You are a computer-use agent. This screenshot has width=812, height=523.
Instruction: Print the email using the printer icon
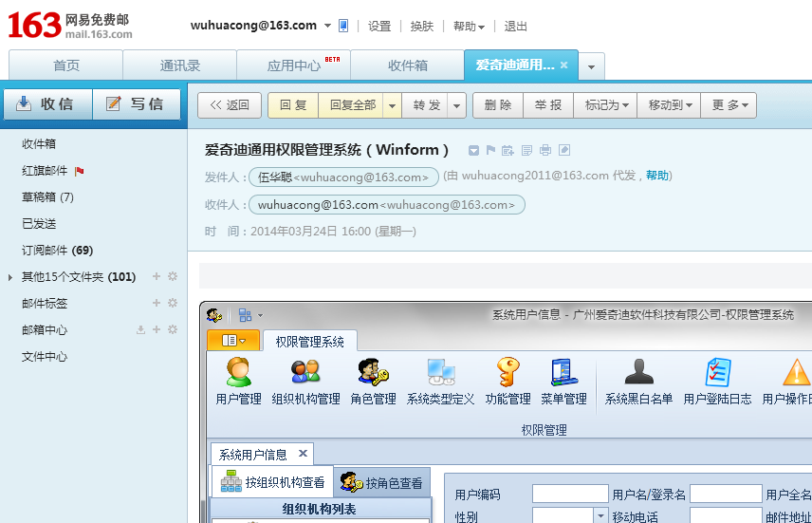[545, 150]
